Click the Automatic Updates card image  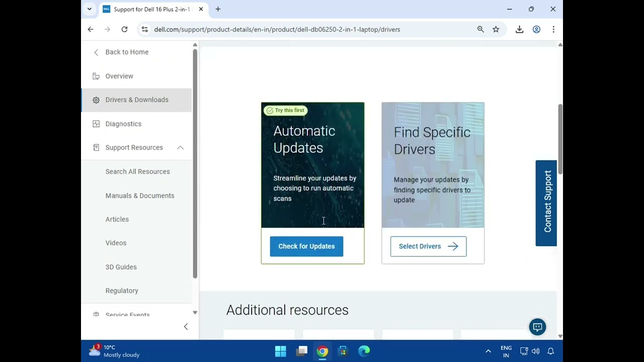[x=312, y=165]
